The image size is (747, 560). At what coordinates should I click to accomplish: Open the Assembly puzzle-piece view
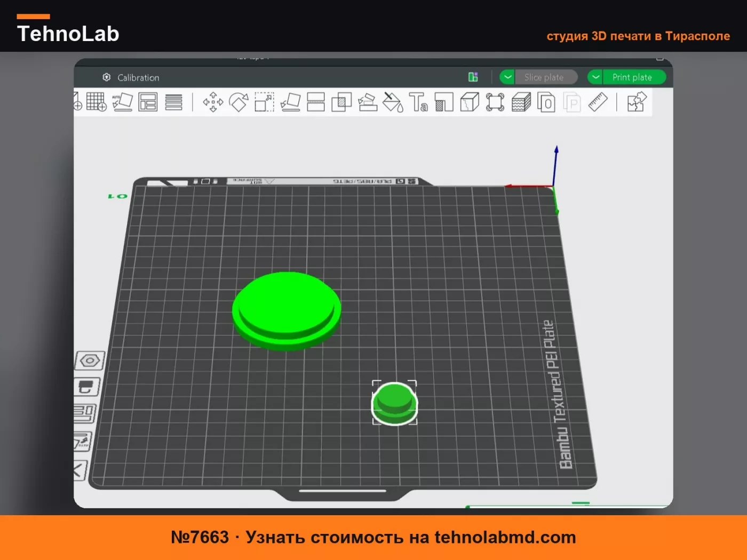point(637,102)
